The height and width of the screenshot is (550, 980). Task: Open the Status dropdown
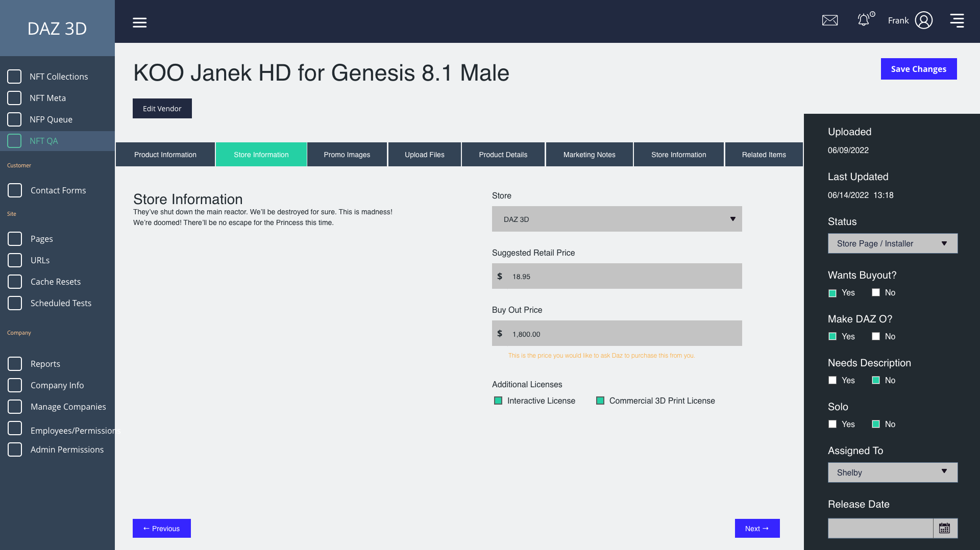click(892, 243)
